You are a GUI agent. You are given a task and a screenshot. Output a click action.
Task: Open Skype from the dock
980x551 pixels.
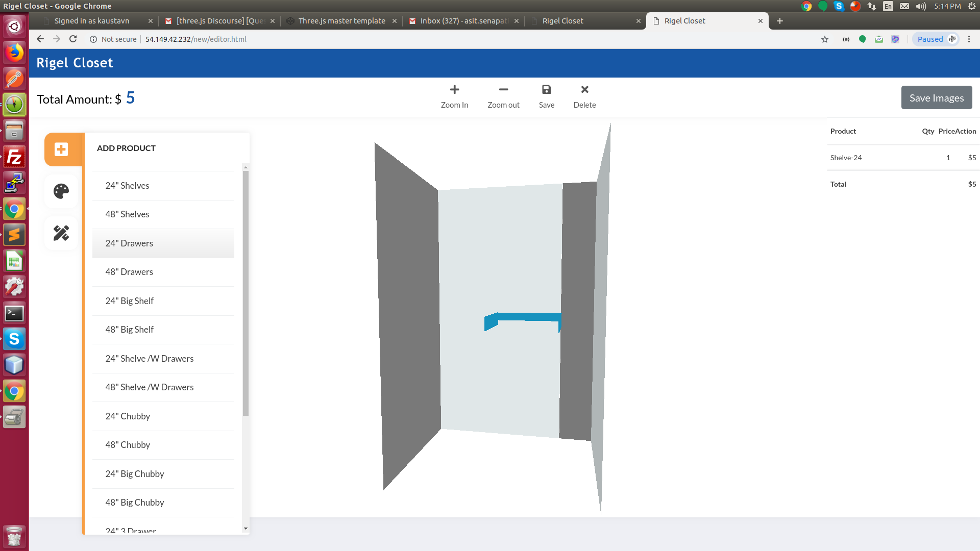coord(14,339)
